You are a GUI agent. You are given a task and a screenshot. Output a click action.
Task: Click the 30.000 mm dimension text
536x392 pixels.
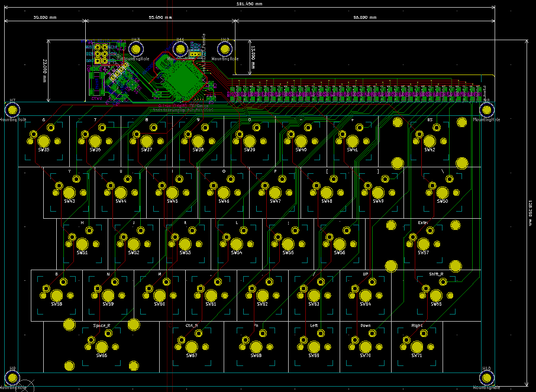coord(45,17)
